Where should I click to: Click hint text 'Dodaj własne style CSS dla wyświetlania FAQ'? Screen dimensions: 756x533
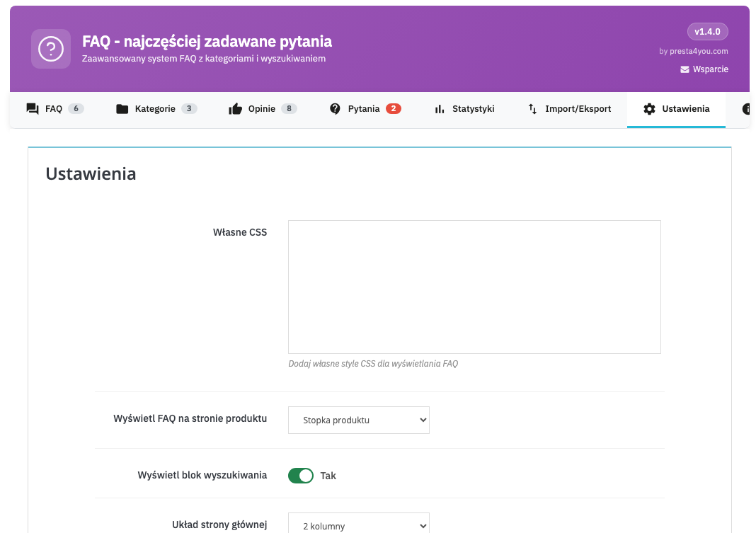click(x=373, y=364)
